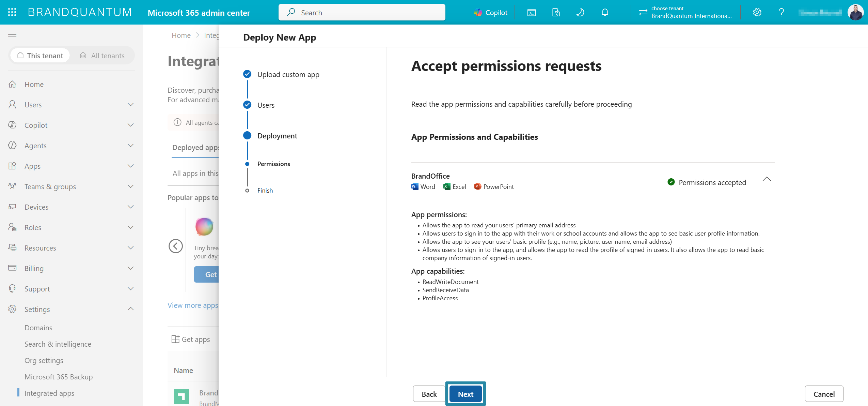This screenshot has height=406, width=868.
Task: Click the Back button
Action: point(429,394)
